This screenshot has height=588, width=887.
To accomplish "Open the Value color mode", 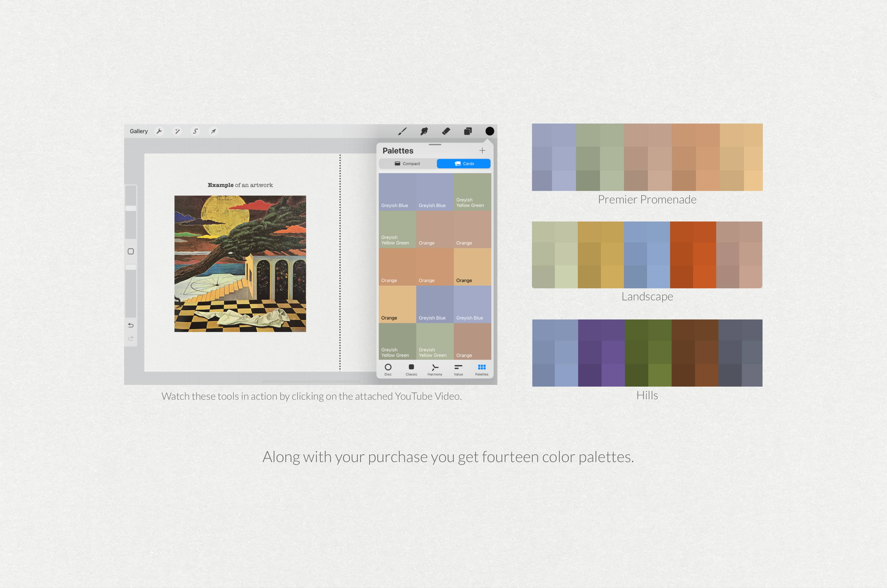I will coord(458,369).
